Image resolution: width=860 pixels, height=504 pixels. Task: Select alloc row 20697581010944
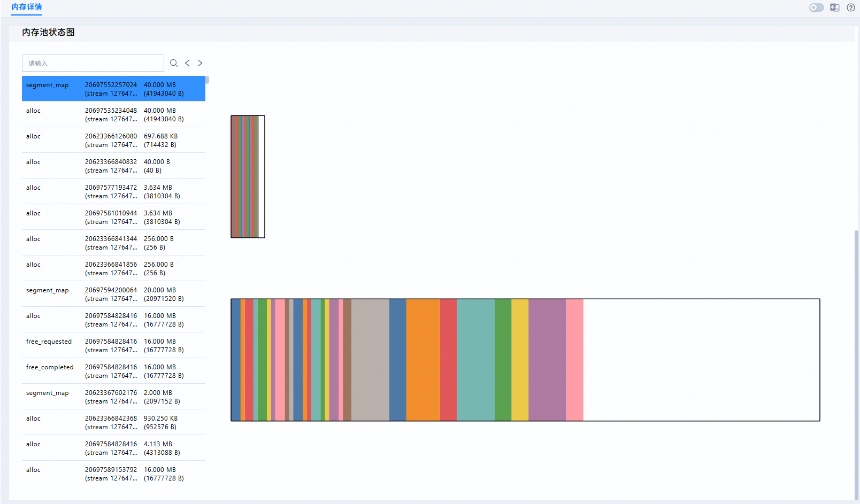[x=113, y=217]
